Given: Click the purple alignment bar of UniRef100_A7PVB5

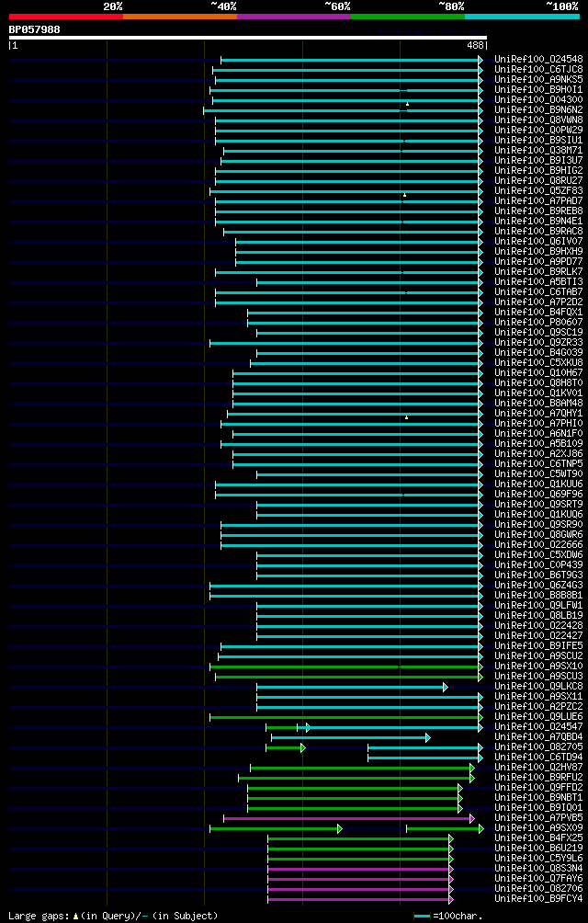Looking at the screenshot, I should click(349, 818).
